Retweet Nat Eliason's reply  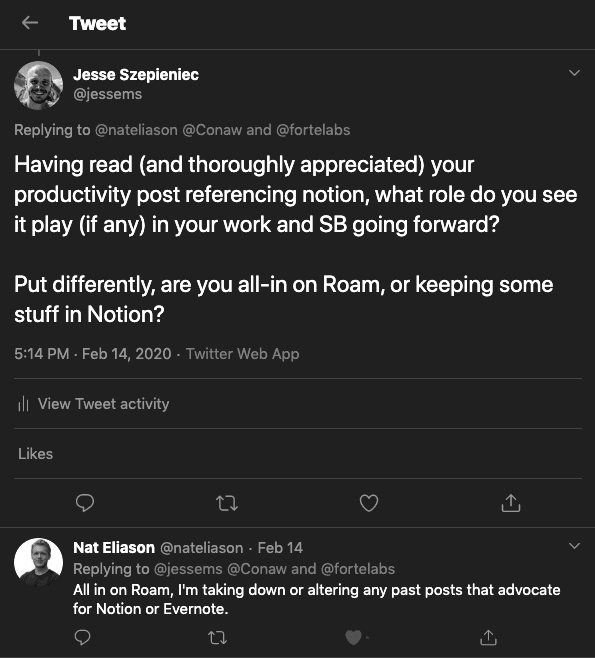(217, 638)
